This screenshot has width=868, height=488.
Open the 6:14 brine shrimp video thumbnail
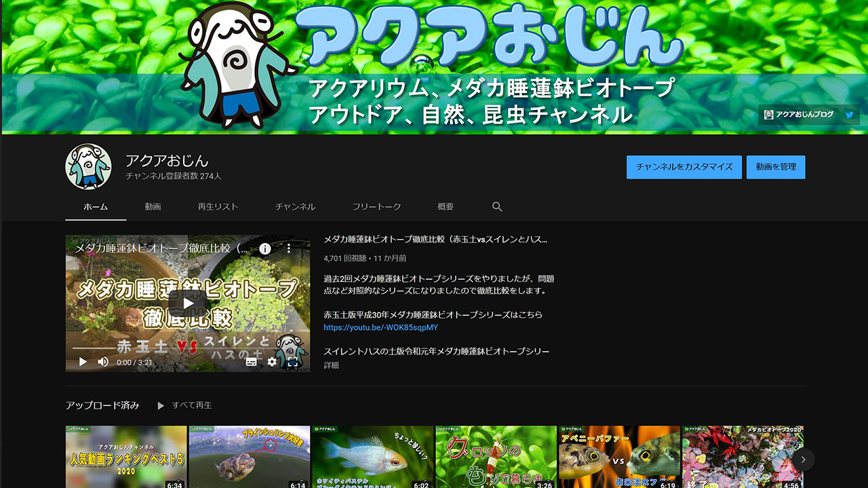tap(250, 457)
